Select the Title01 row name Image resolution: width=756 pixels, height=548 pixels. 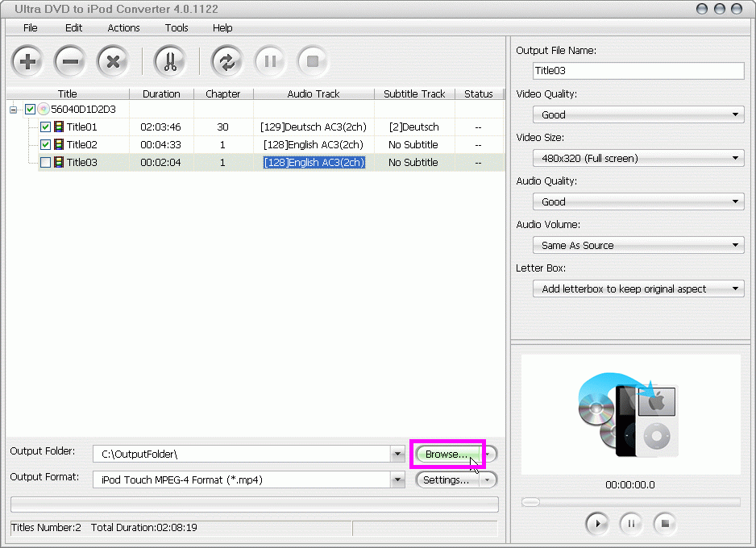(x=81, y=127)
